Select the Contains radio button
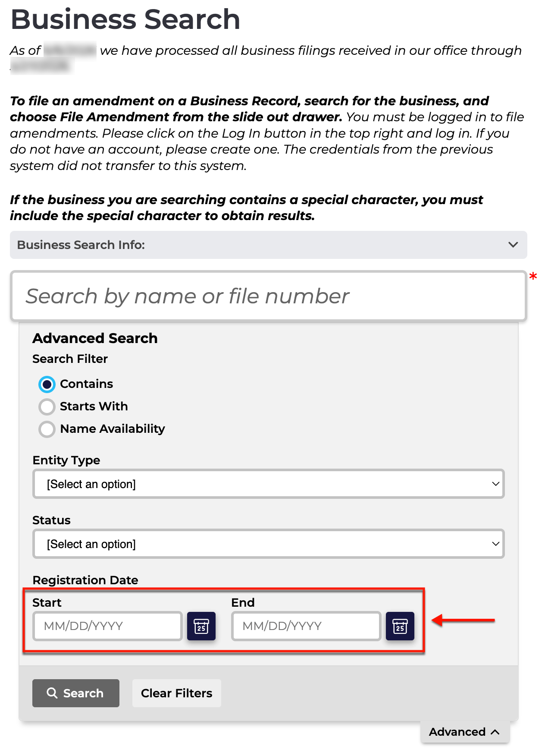This screenshot has height=756, width=545. (47, 384)
